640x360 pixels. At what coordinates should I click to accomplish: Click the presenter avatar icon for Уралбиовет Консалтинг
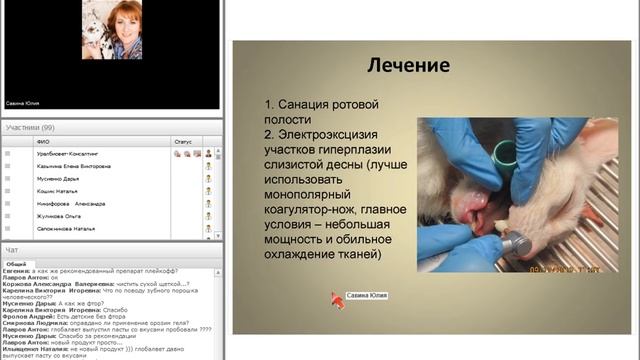pos(209,154)
